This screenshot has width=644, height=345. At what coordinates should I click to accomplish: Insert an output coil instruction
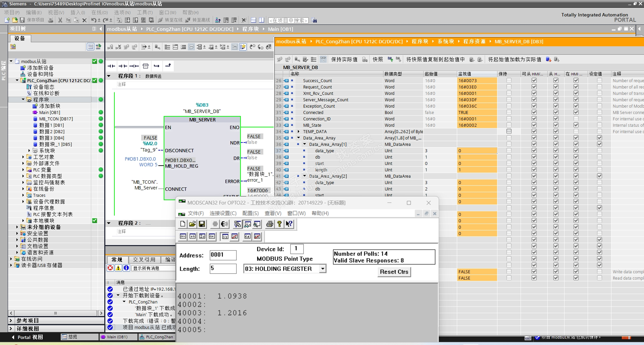click(134, 66)
